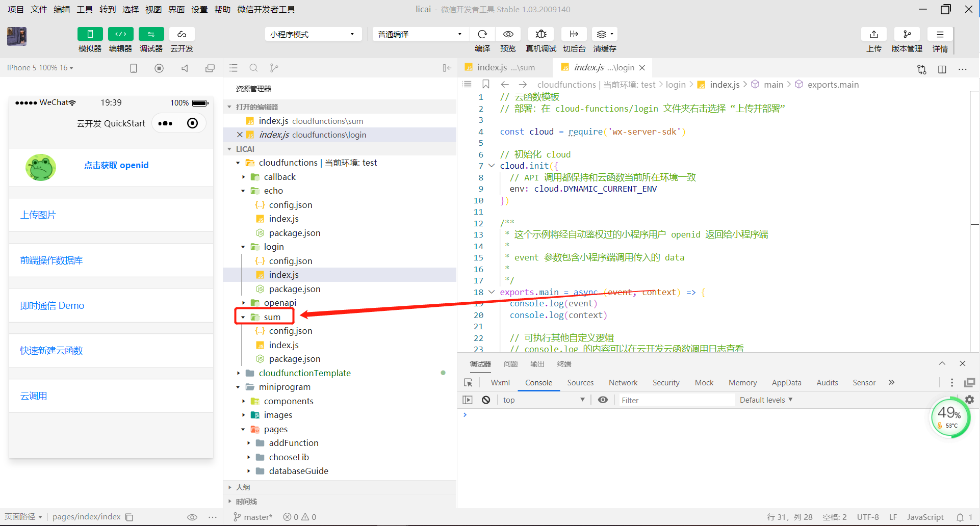
Task: Open the 设置 menu
Action: (x=199, y=9)
